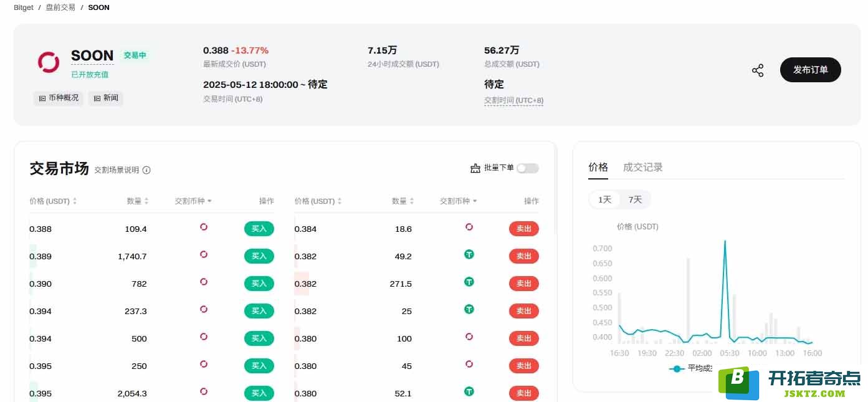This screenshot has height=402, width=868.
Task: Click the 批量下单 basket icon
Action: click(475, 168)
